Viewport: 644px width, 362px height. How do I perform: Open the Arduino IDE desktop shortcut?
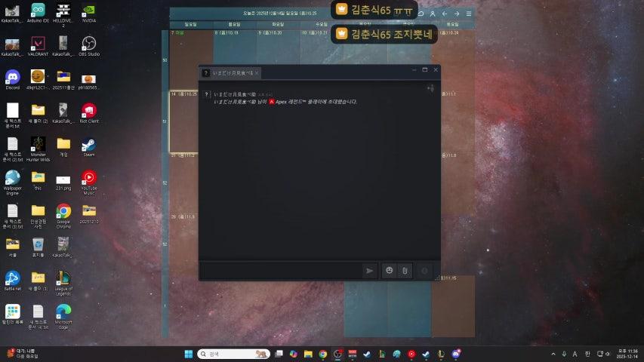(x=38, y=13)
